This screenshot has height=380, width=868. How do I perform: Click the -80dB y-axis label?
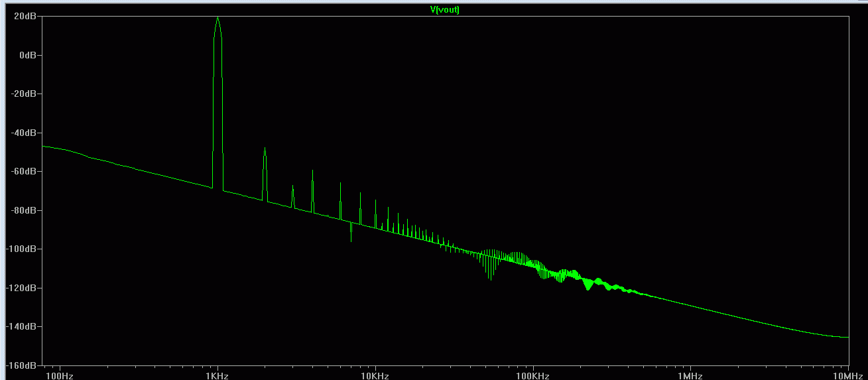(23, 210)
